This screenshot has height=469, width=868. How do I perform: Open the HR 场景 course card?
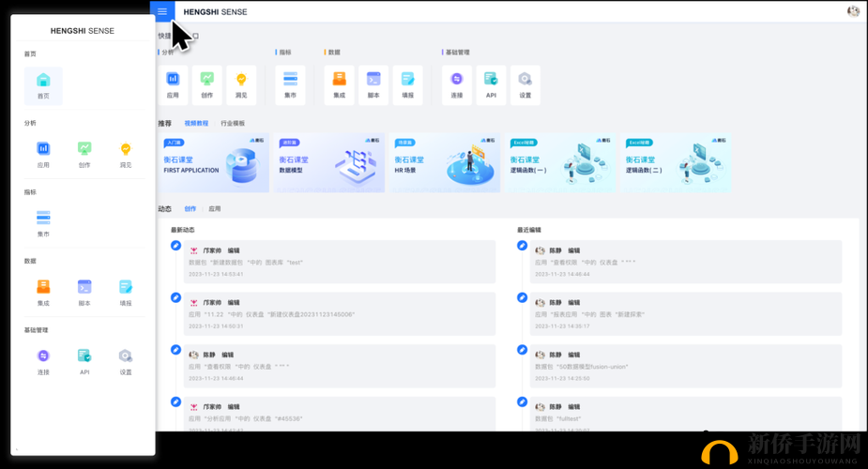point(445,162)
